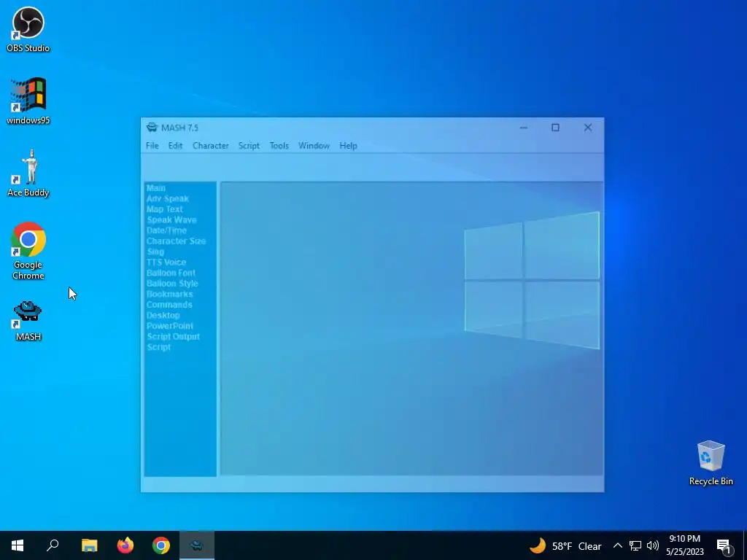Launch Chrome from the taskbar
The height and width of the screenshot is (560, 747).
(161, 545)
